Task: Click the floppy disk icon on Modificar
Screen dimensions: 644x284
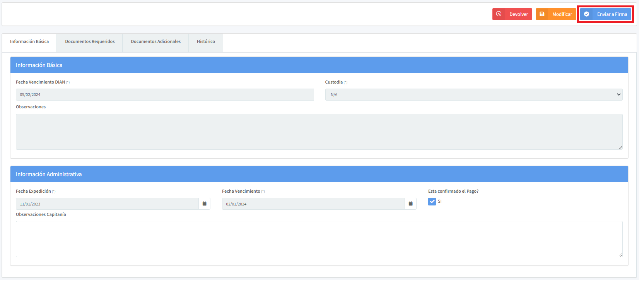Action: [542, 14]
